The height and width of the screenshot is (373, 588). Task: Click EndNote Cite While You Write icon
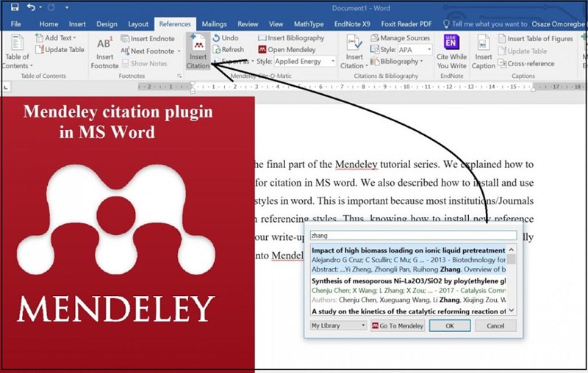pos(451,52)
